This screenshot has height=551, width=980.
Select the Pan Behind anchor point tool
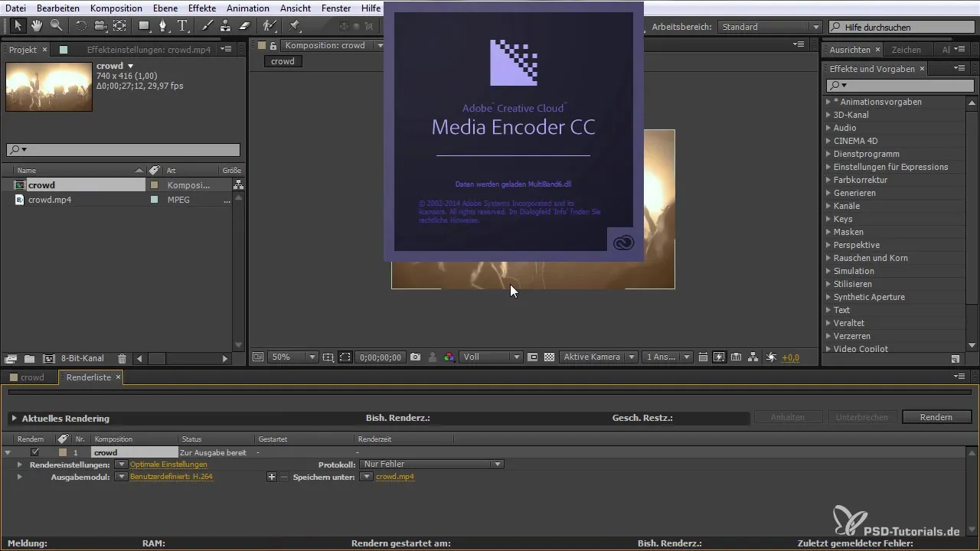point(119,26)
